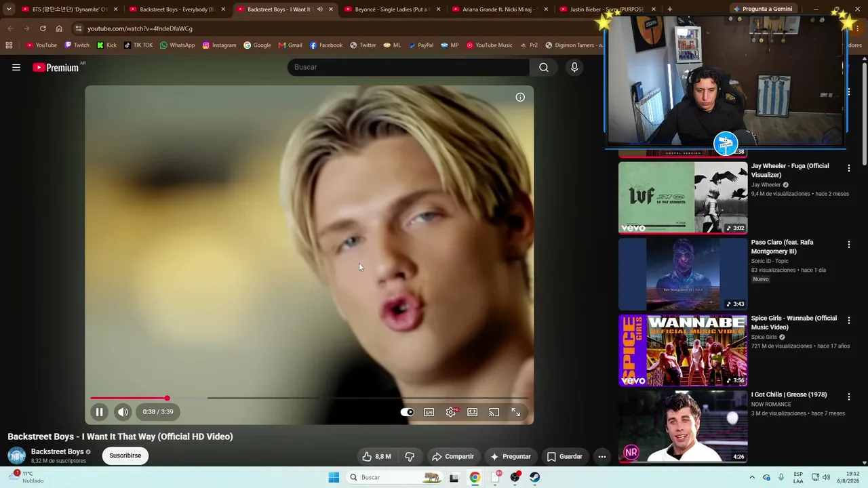Like the video with 8,8 M likes
Image resolution: width=868 pixels, height=488 pixels.
tap(376, 456)
